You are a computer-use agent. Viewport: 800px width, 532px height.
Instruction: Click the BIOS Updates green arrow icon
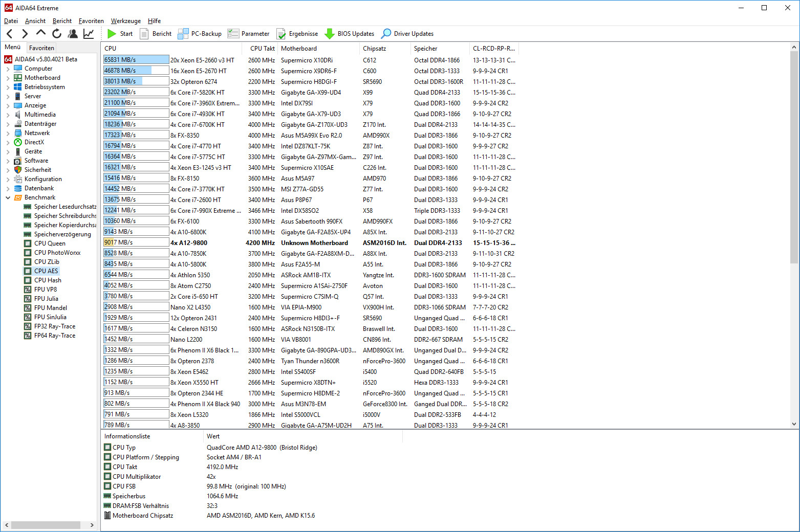pyautogui.click(x=330, y=34)
